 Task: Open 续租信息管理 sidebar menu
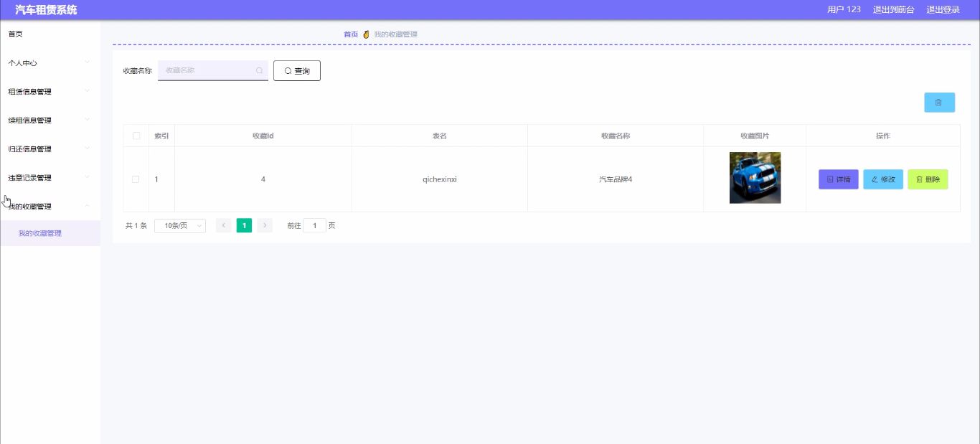point(50,121)
